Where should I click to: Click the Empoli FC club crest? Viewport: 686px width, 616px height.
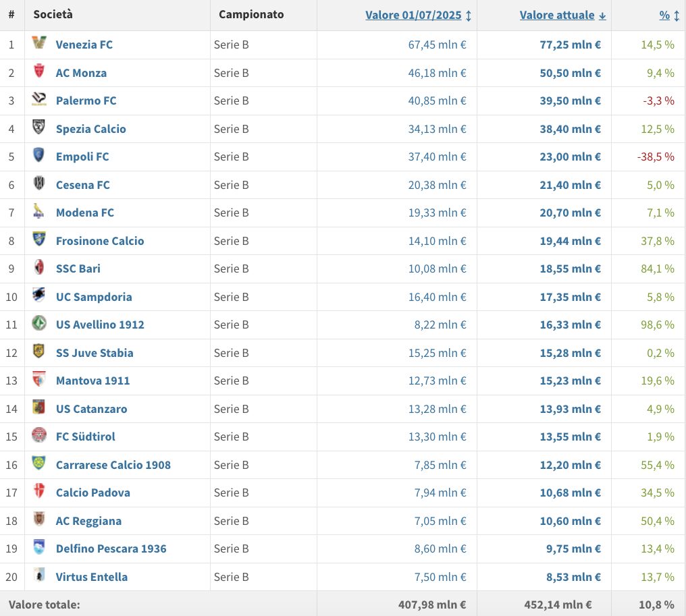point(39,155)
